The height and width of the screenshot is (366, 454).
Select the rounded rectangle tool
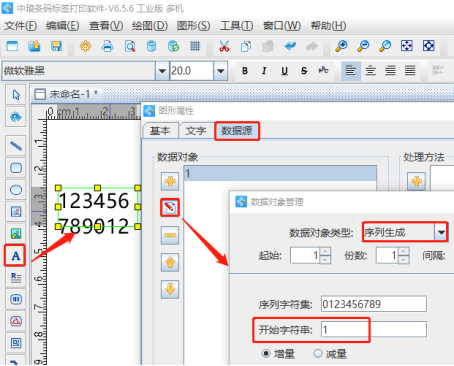pyautogui.click(x=16, y=168)
